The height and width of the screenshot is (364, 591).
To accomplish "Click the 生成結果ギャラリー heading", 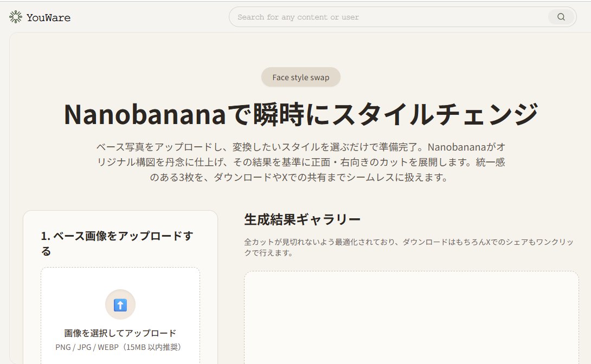I will tap(303, 219).
